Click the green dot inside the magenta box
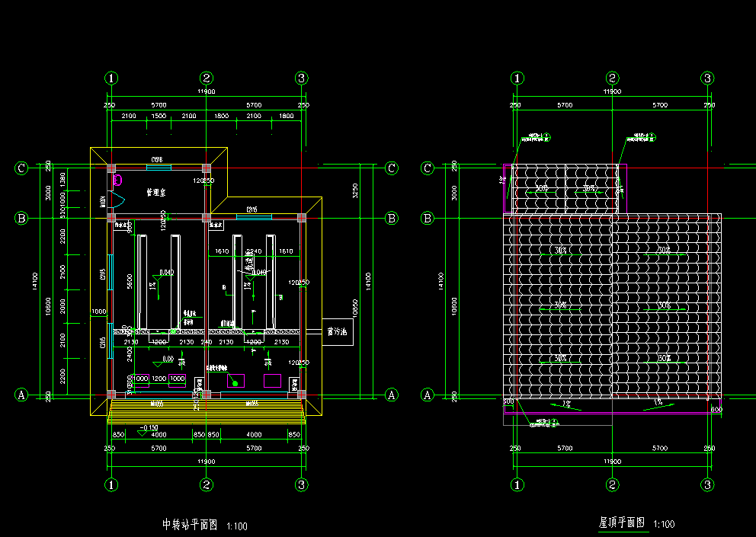The height and width of the screenshot is (537, 756). pyautogui.click(x=235, y=382)
